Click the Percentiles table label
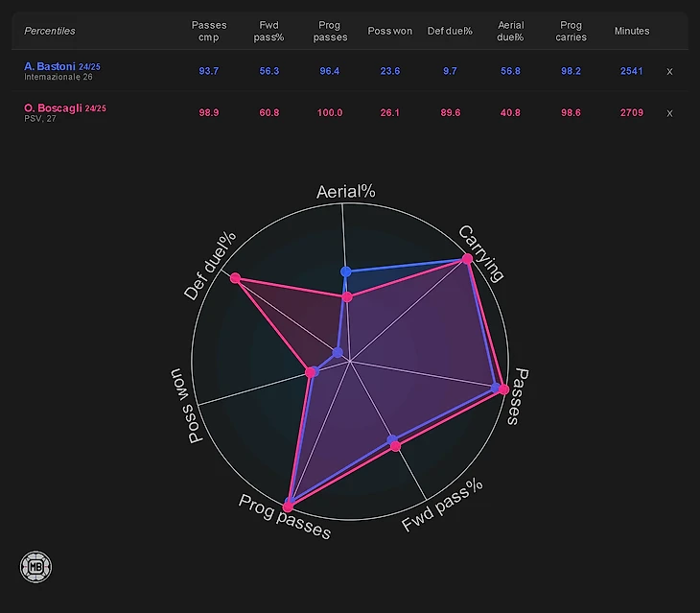 click(x=50, y=31)
